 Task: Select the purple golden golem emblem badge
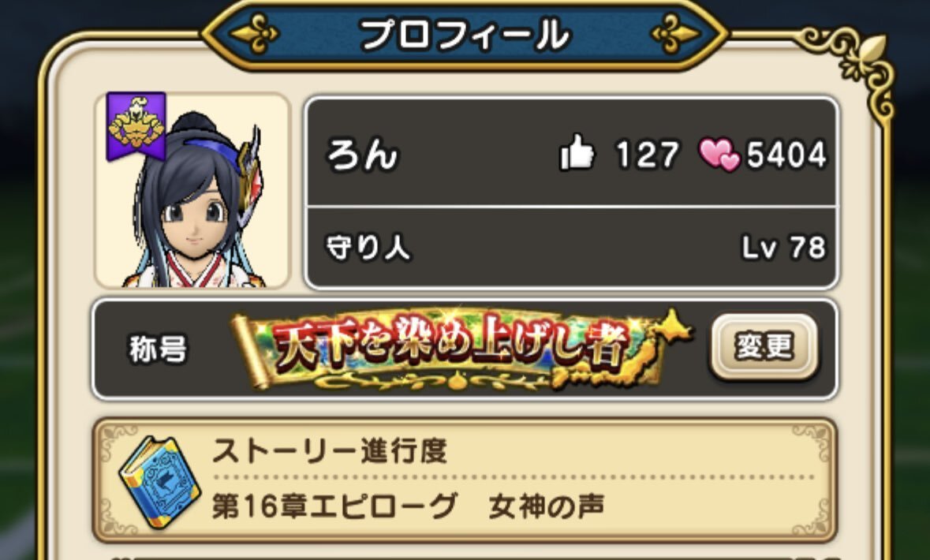point(136,125)
